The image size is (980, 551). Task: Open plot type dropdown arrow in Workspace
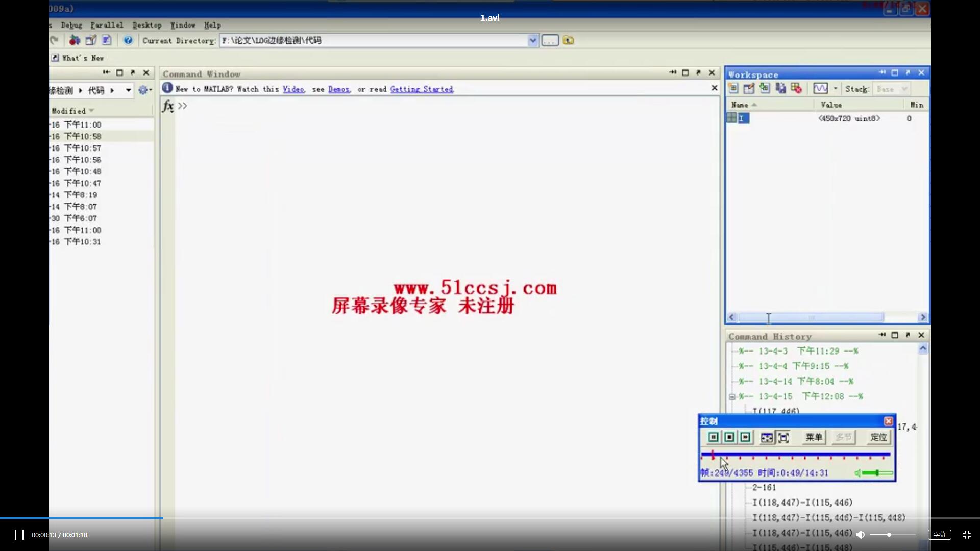tap(836, 89)
